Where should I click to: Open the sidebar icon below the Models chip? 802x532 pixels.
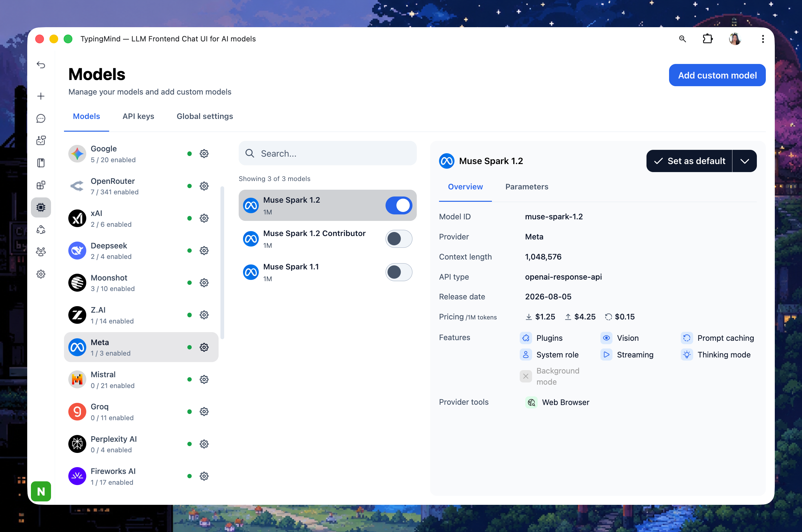[x=41, y=230]
